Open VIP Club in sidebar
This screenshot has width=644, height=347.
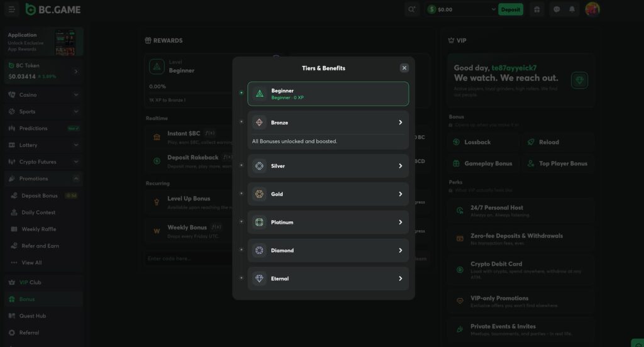tap(43, 282)
